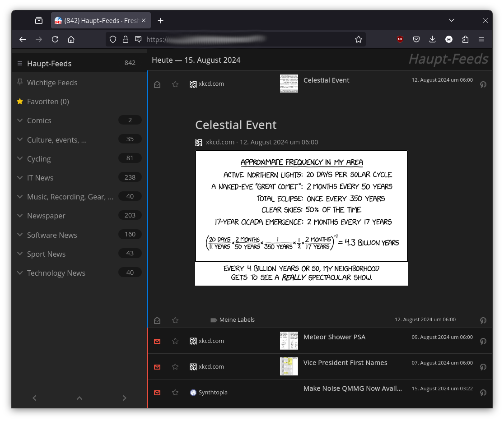Open the Firefox View icon left of tab
This screenshot has height=421, width=504.
38,21
